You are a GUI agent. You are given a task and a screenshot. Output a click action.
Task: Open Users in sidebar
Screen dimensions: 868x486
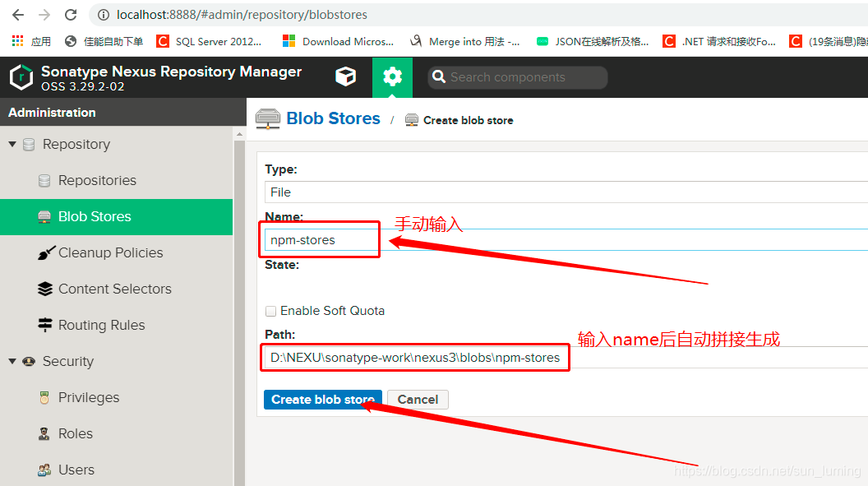[76, 470]
